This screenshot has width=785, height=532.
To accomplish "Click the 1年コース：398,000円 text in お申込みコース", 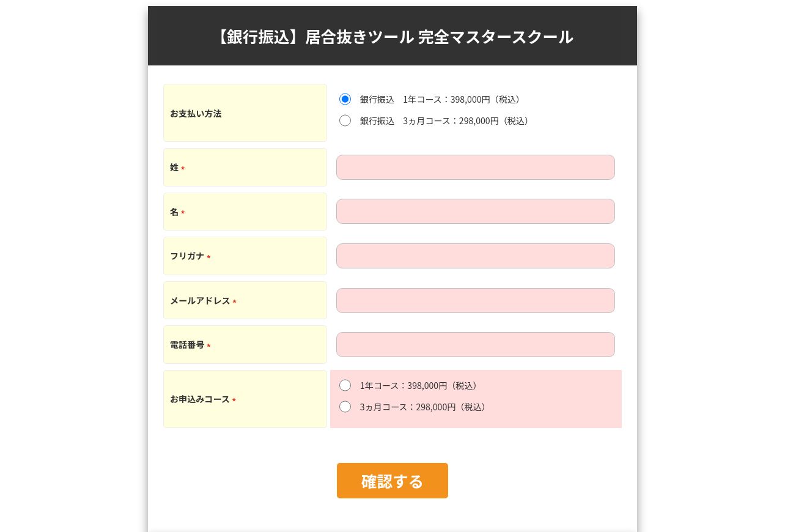I will pos(419,385).
